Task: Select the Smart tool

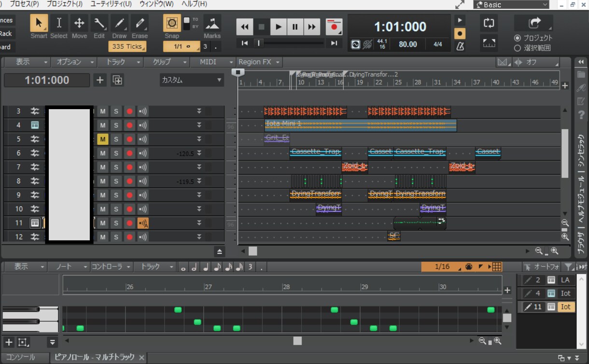Action: [39, 23]
